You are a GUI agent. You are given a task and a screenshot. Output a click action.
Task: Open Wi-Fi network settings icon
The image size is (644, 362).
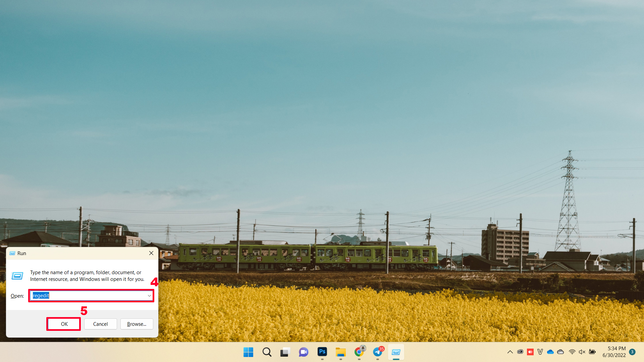click(x=572, y=352)
